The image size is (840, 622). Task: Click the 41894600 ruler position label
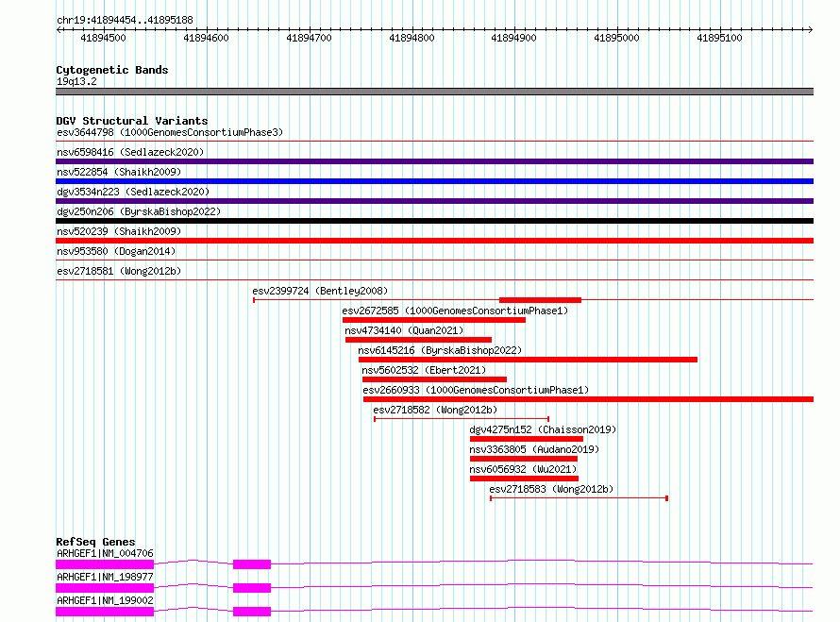(x=207, y=38)
